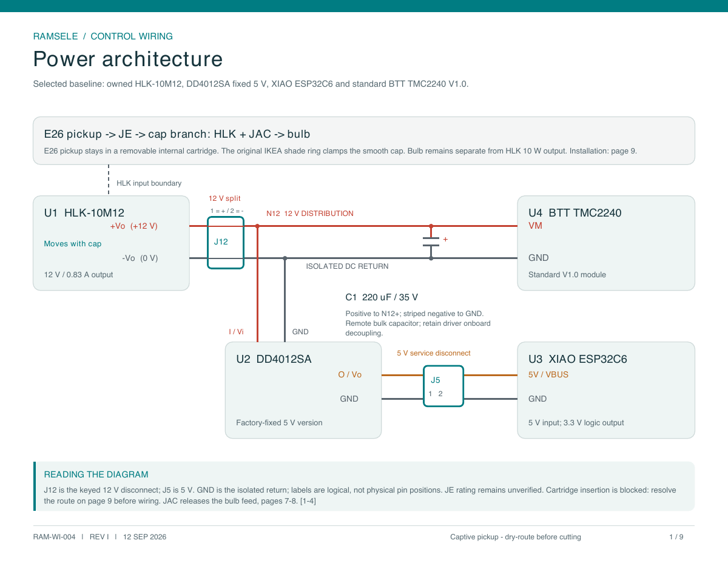The height and width of the screenshot is (563, 728).
Task: Click the "U3 XIAO ESP32C6" block title
Action: [578, 359]
